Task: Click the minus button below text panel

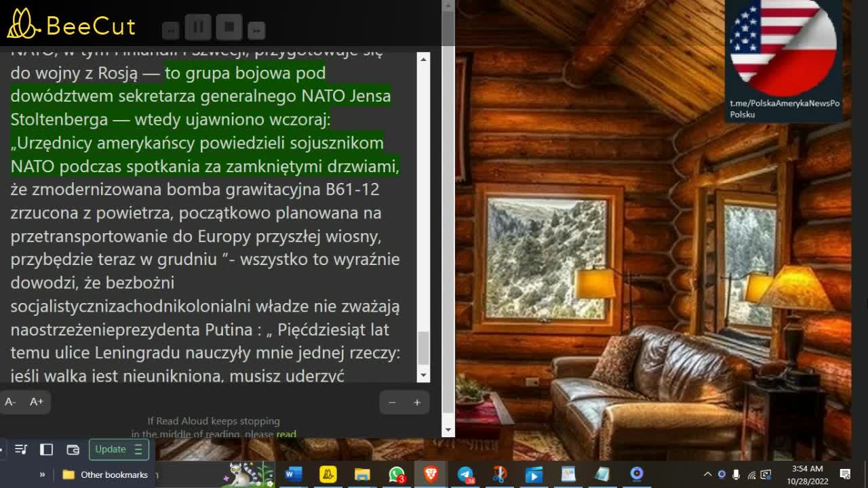Action: pos(392,403)
